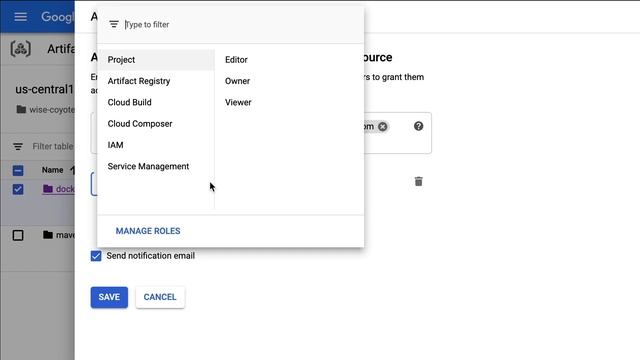Select the Cloud Build role category
Image resolution: width=640 pixels, height=360 pixels.
[x=156, y=102]
